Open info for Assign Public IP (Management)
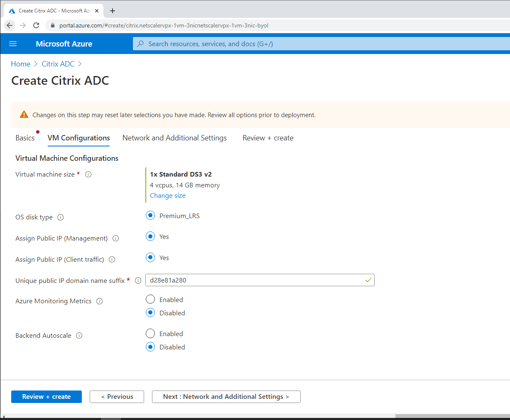The width and height of the screenshot is (510, 420). click(115, 238)
